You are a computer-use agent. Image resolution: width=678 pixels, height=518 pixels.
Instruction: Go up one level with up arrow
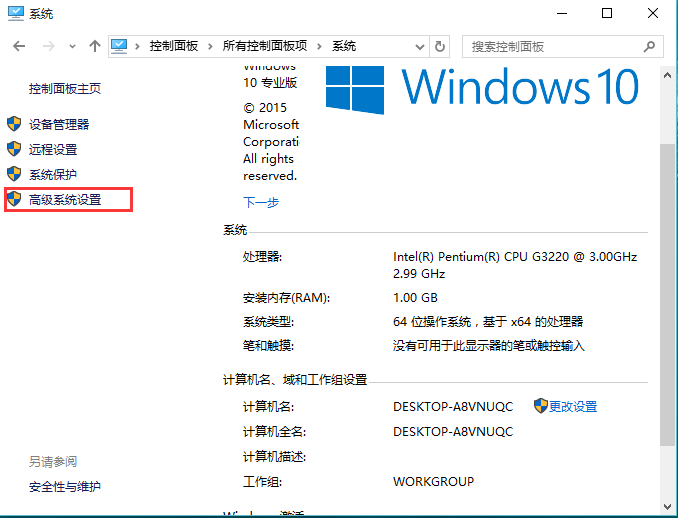[95, 46]
